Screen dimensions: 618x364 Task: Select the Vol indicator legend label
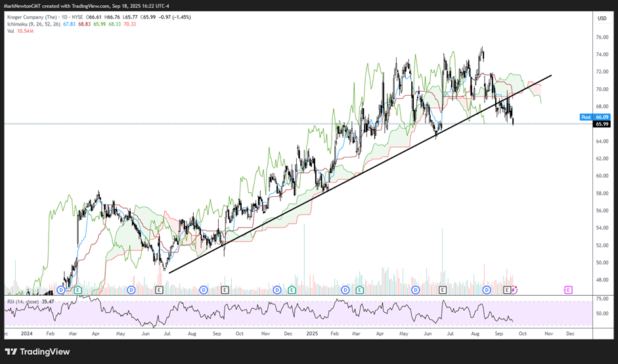pyautogui.click(x=11, y=31)
